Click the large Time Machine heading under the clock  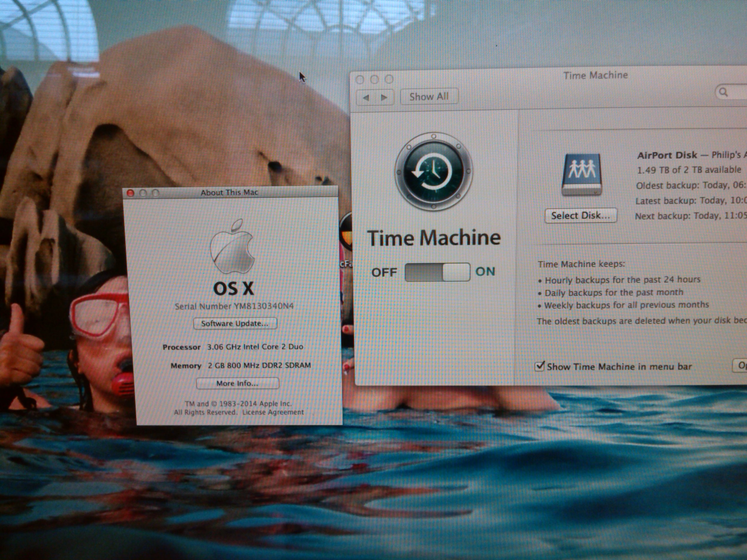click(x=434, y=238)
